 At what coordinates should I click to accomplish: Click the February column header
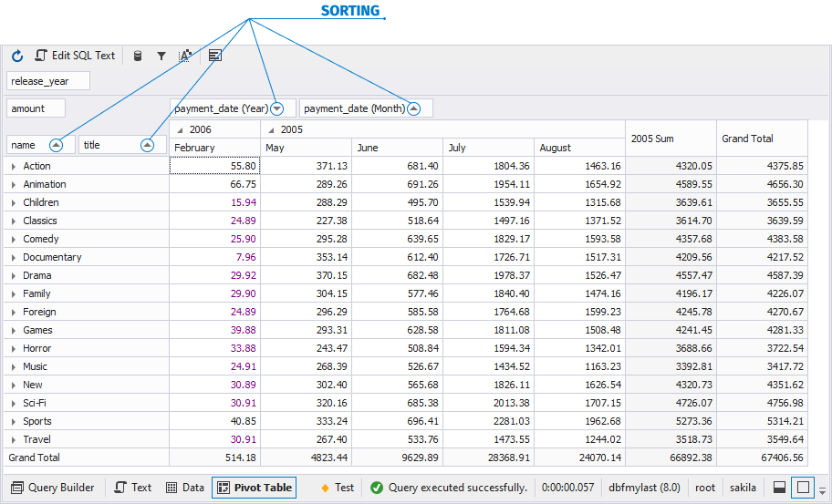215,148
